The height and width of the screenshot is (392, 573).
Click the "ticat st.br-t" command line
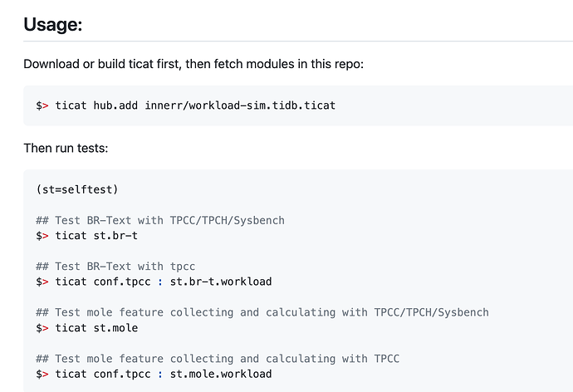tap(87, 236)
